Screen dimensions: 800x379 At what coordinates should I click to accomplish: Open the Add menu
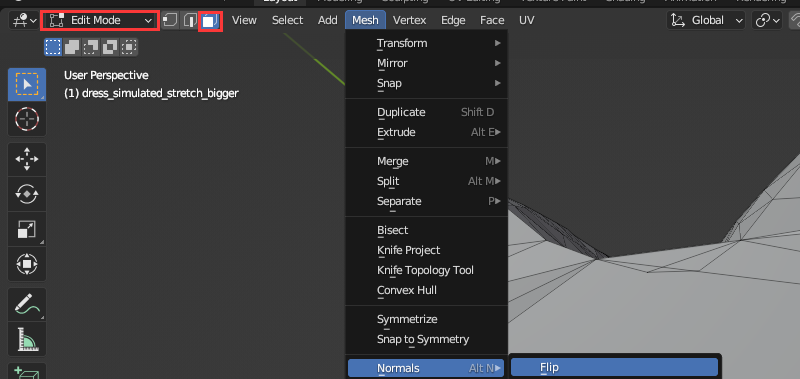click(x=328, y=20)
